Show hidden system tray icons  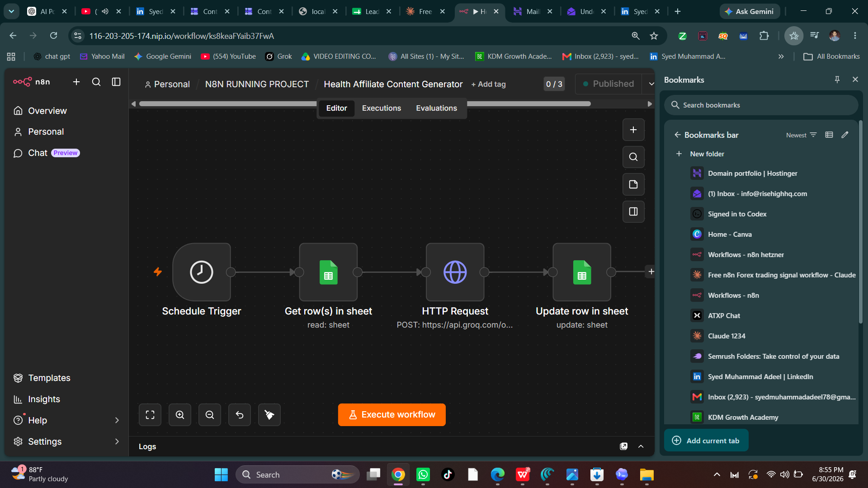pos(717,474)
